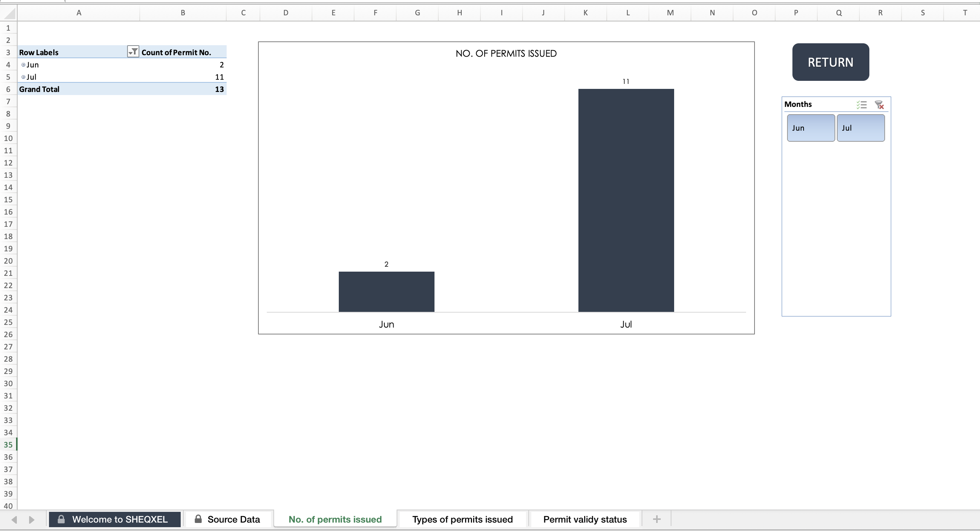
Task: Add a new sheet with plus icon
Action: [x=657, y=519]
